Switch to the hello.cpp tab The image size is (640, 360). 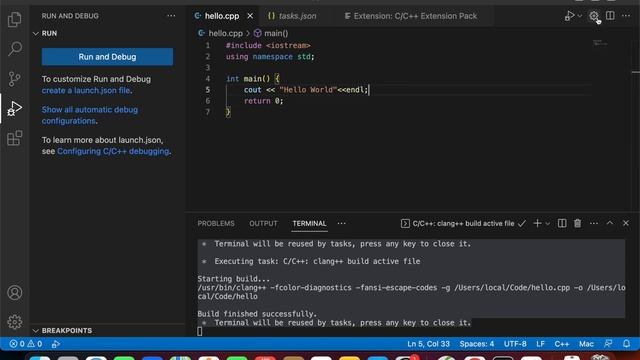[222, 16]
